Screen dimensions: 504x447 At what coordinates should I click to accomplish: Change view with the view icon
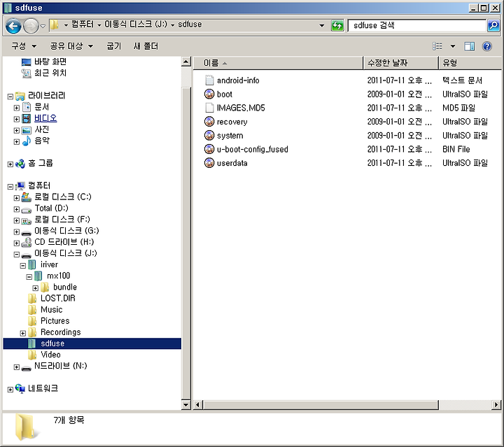(437, 47)
